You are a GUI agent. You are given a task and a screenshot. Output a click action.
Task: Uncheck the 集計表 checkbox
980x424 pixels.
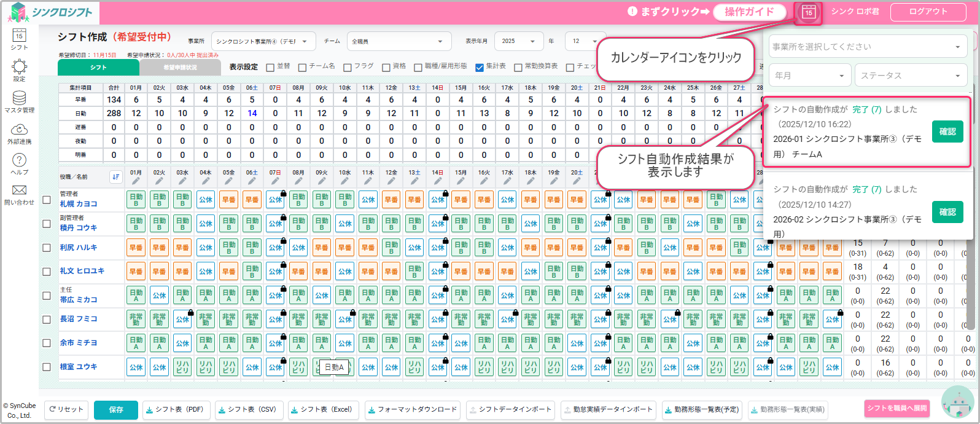pos(480,67)
